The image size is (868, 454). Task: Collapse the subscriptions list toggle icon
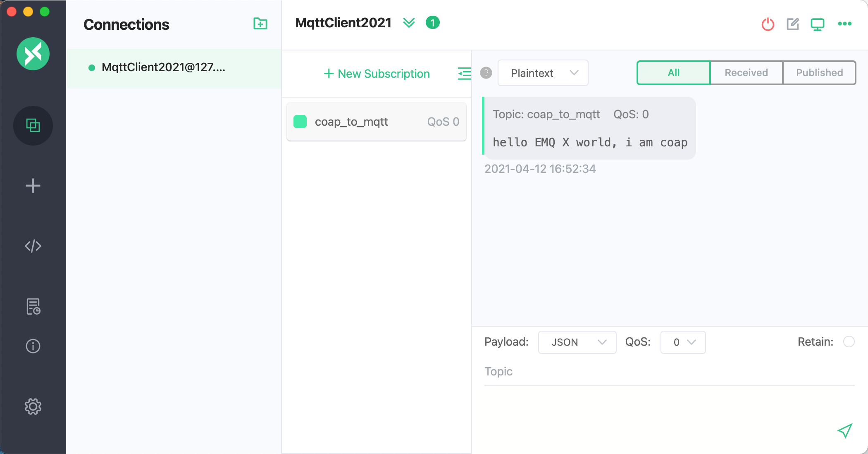pyautogui.click(x=464, y=74)
